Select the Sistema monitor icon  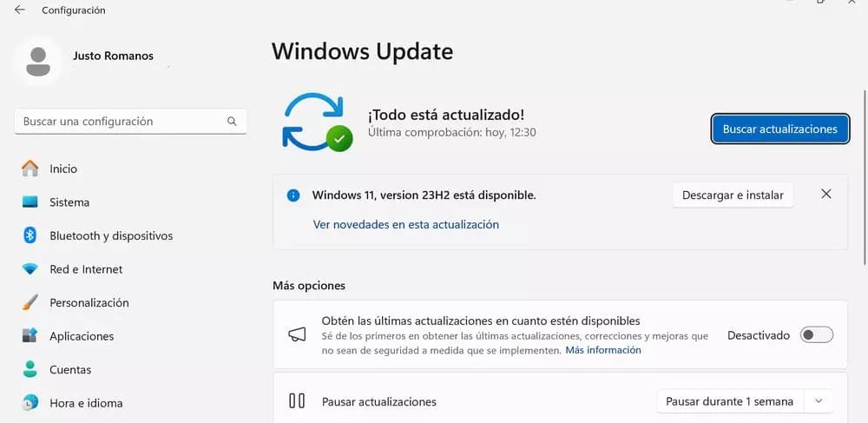tap(30, 202)
